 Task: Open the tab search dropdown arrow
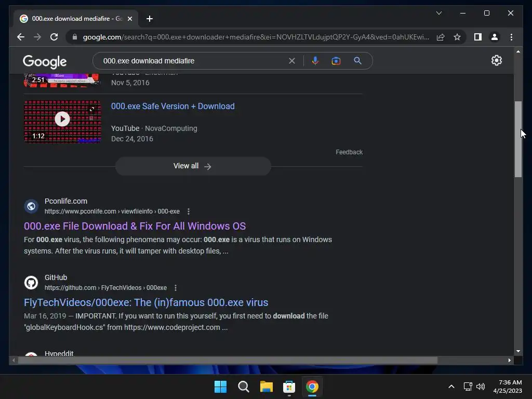(x=438, y=13)
